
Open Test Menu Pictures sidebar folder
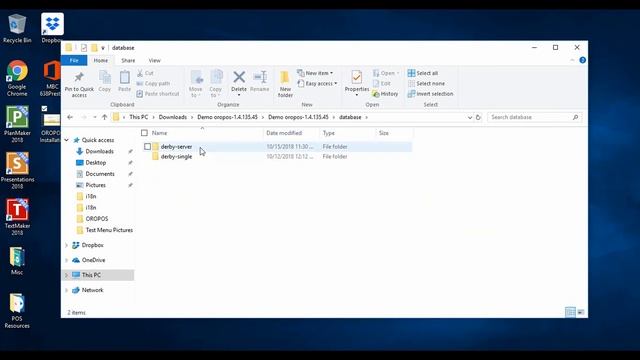pos(109,230)
